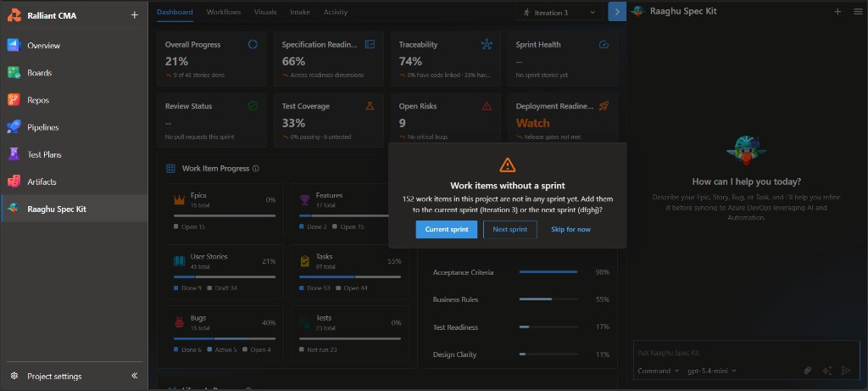Viewport: 868px width, 391px height.
Task: Click the Open Risks count 9
Action: (403, 123)
